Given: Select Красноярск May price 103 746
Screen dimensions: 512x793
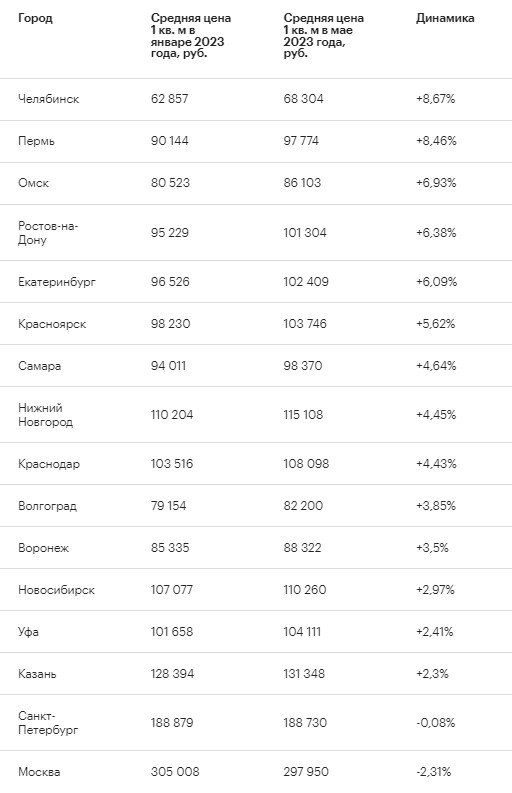Looking at the screenshot, I should tap(305, 324).
